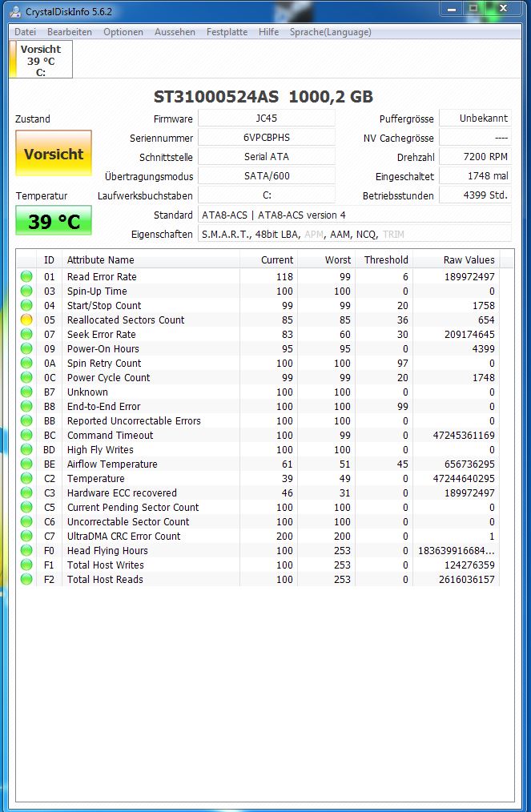Click the green status dot for Total Host Writes

tap(26, 565)
